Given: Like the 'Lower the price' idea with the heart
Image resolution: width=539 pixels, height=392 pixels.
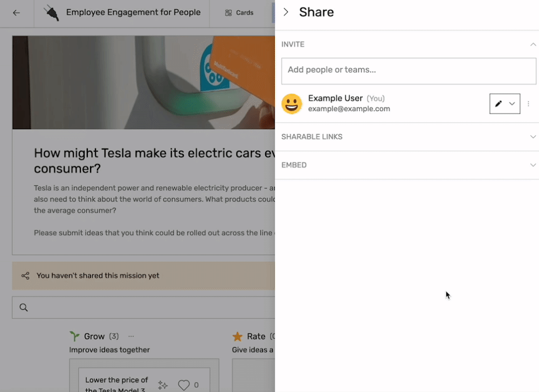Looking at the screenshot, I should pyautogui.click(x=184, y=385).
